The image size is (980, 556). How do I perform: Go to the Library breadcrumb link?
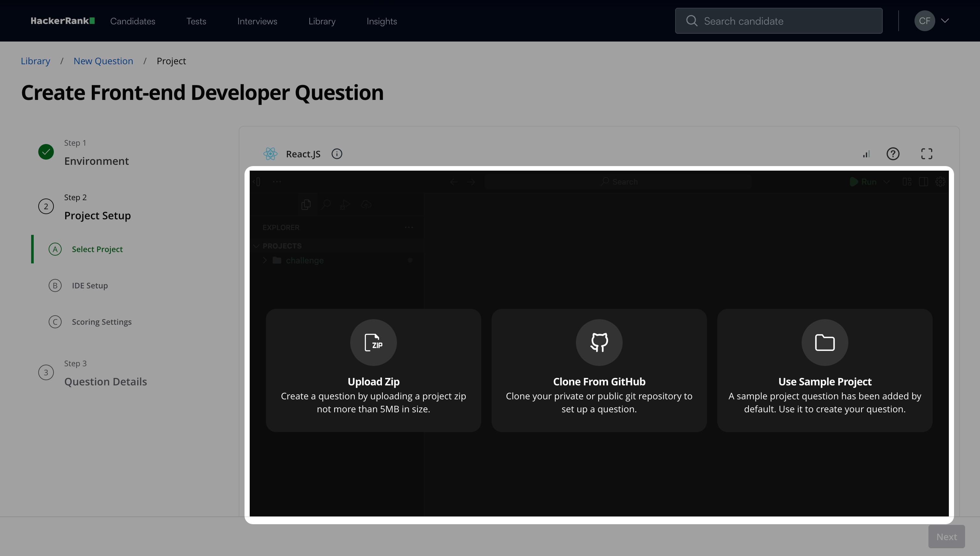pyautogui.click(x=35, y=61)
